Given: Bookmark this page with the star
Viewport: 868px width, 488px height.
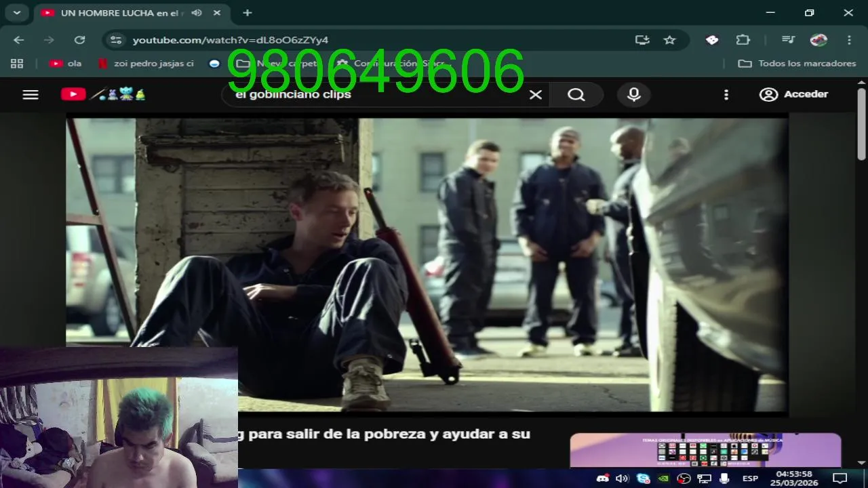Looking at the screenshot, I should coord(670,40).
